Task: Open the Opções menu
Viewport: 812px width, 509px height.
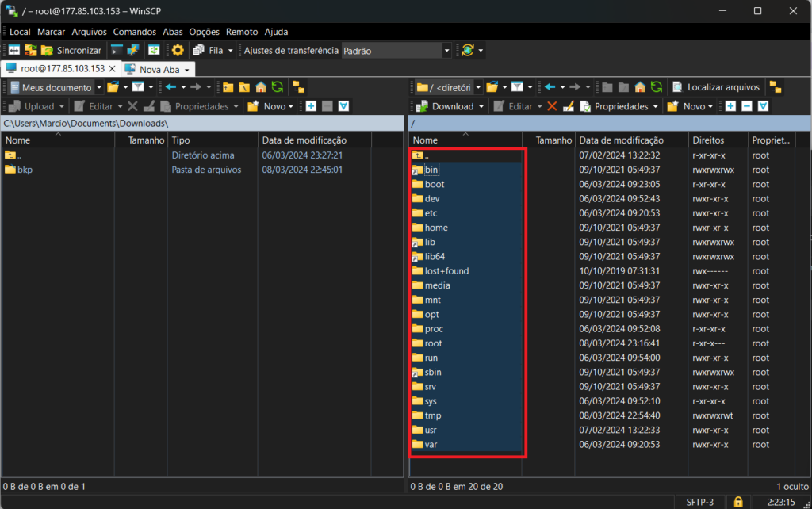Action: coord(204,32)
